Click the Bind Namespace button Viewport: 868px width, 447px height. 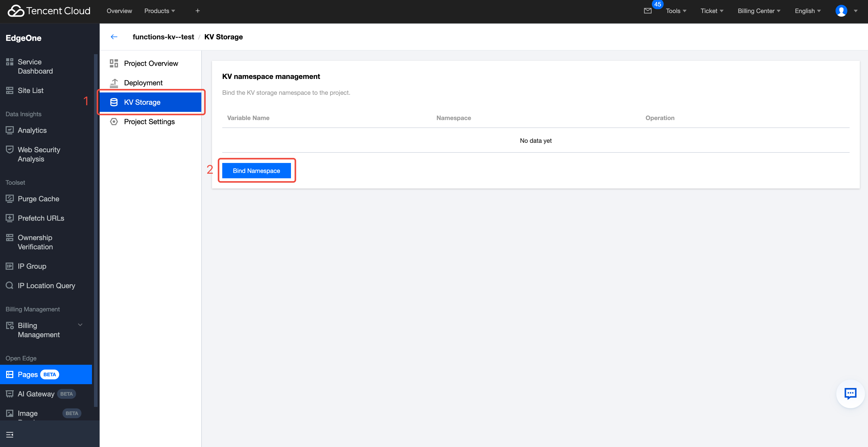256,170
